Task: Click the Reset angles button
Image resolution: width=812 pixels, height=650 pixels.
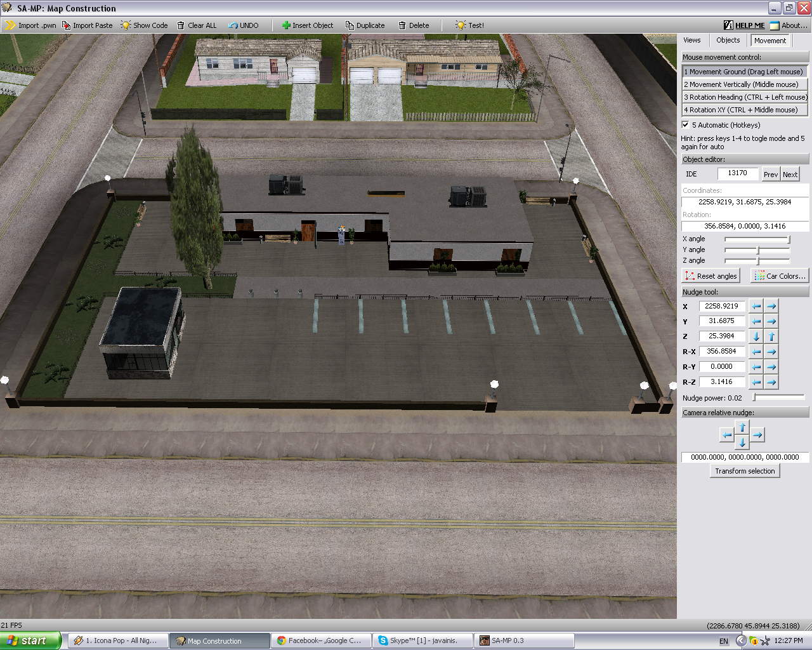Action: click(710, 276)
